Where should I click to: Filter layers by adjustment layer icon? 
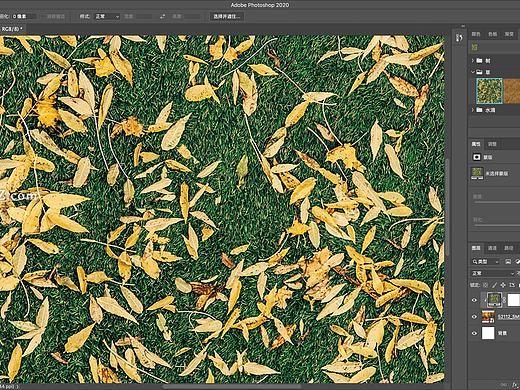click(517, 262)
